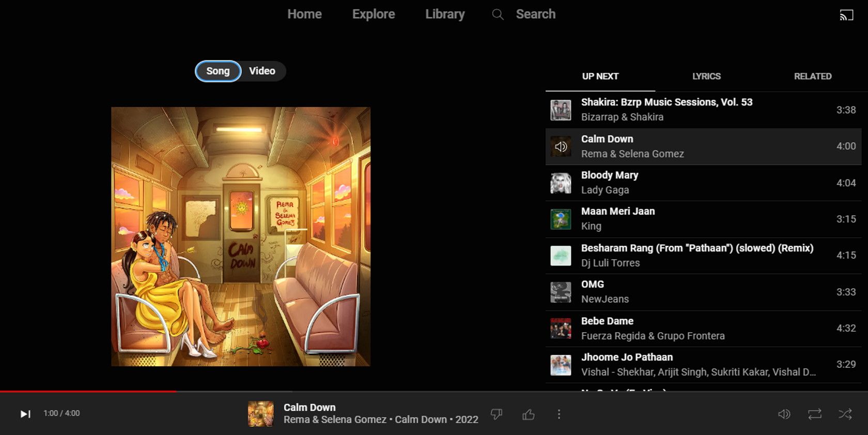Viewport: 868px width, 435px height.
Task: Skip to next track button
Action: point(25,414)
